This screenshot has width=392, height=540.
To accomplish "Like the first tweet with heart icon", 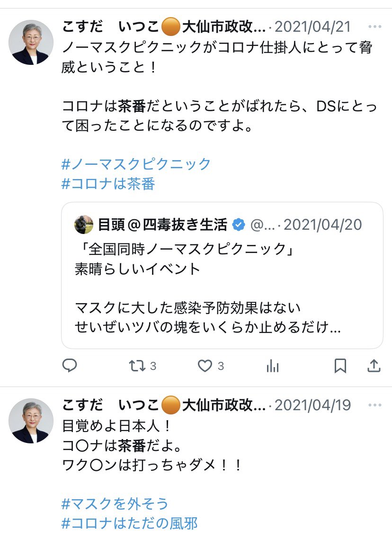I will click(x=205, y=366).
